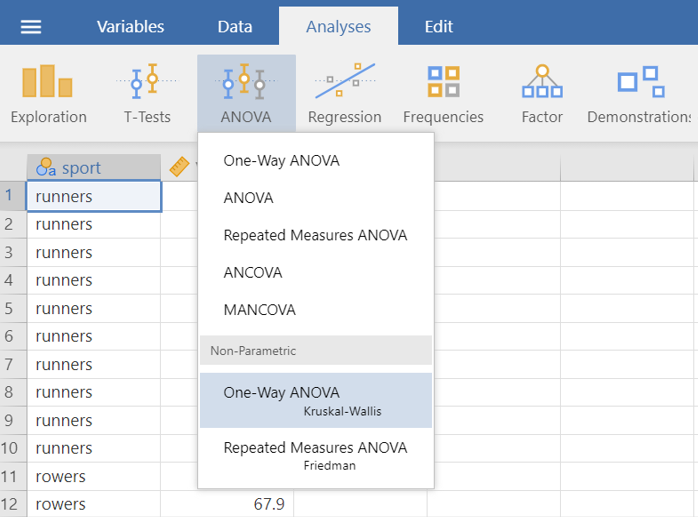698x517 pixels.
Task: Select the Analyses tab
Action: point(338,27)
